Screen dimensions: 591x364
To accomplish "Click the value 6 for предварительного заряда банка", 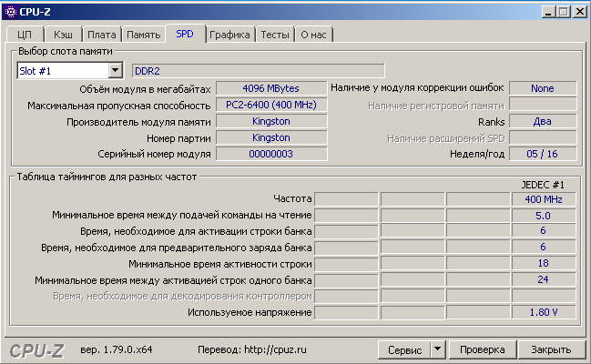I will [544, 247].
